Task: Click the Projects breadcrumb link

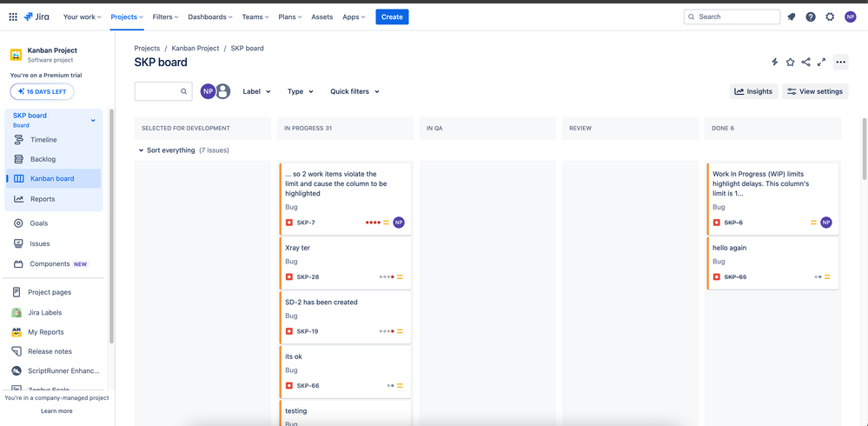Action: click(147, 48)
